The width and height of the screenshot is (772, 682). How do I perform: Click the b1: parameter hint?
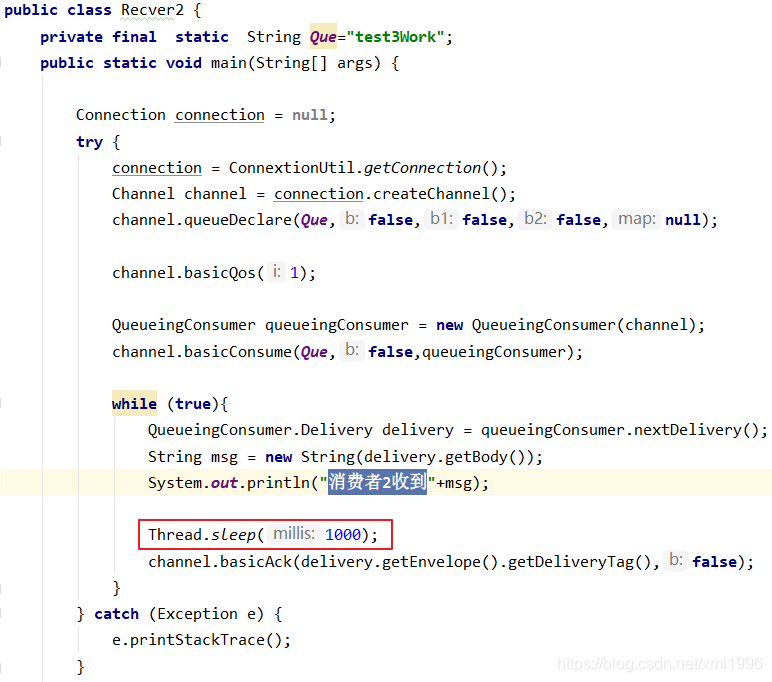coord(441,218)
